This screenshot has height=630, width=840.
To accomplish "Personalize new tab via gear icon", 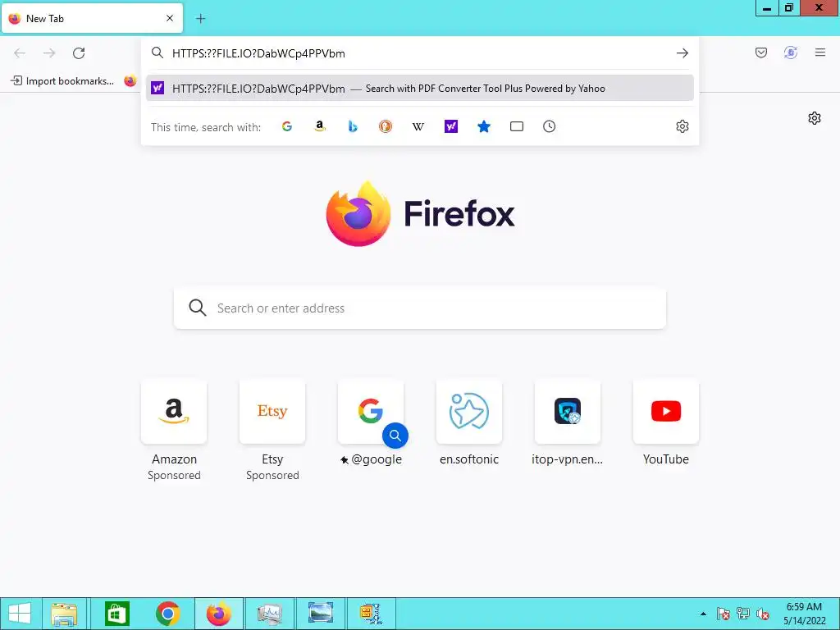I will click(815, 118).
